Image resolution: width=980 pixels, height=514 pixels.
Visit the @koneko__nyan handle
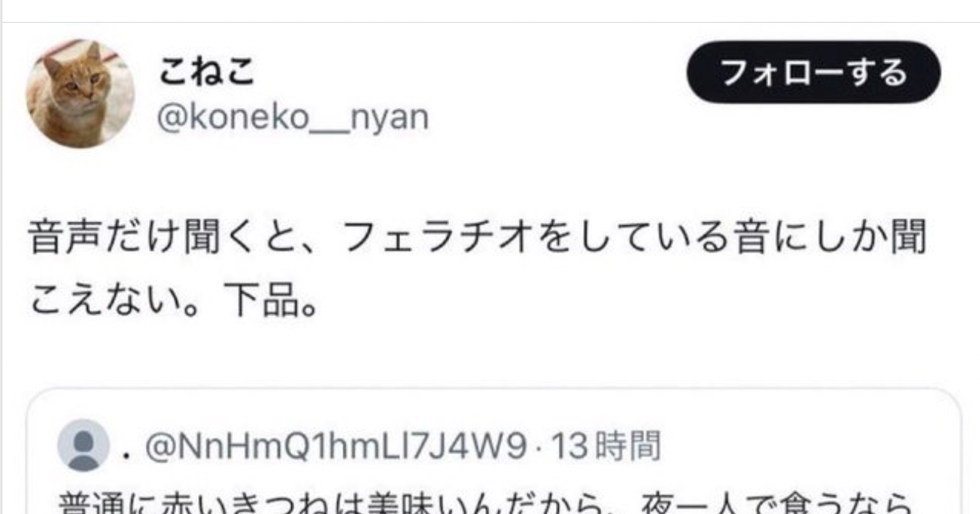(293, 117)
